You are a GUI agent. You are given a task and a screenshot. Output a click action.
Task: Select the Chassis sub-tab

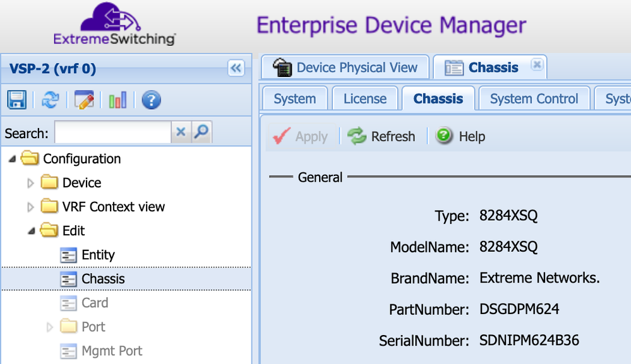click(438, 98)
